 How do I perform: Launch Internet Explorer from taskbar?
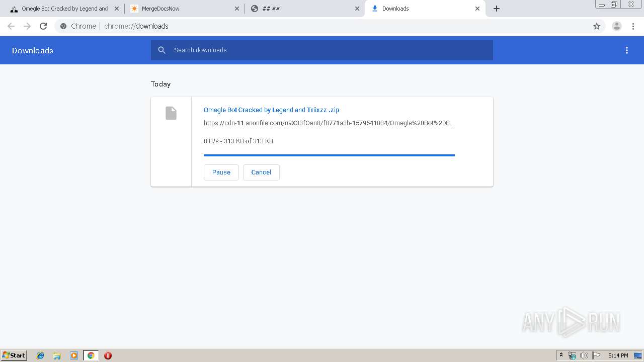40,355
